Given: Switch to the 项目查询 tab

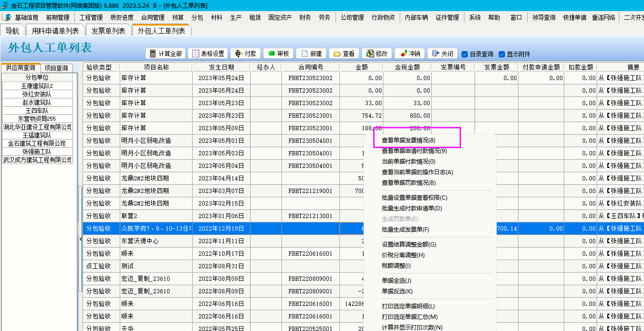Looking at the screenshot, I should coord(56,68).
